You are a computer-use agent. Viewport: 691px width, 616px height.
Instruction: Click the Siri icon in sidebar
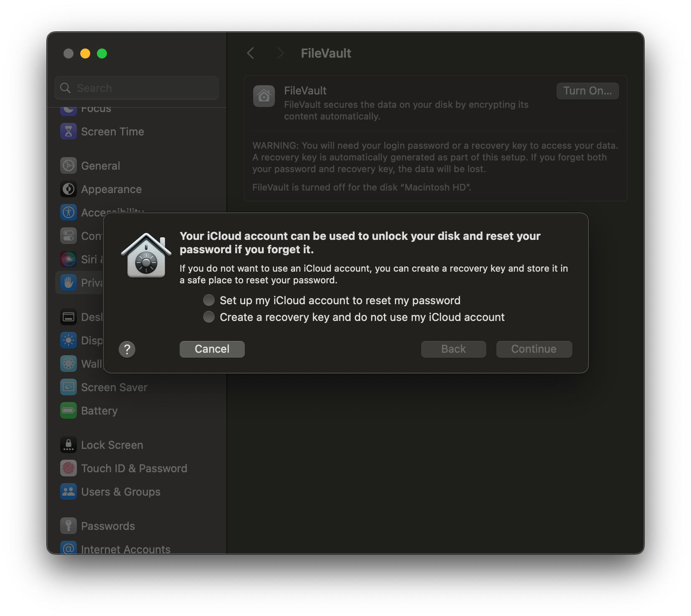point(69,260)
